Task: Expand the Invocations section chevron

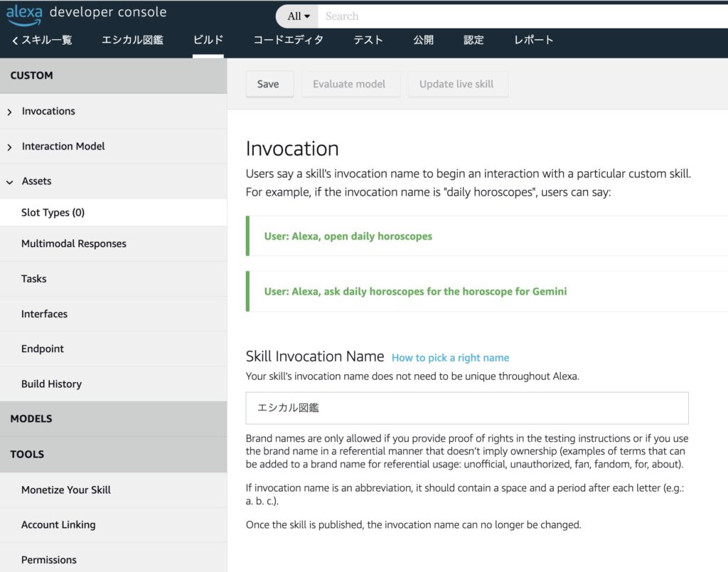Action: pos(10,112)
